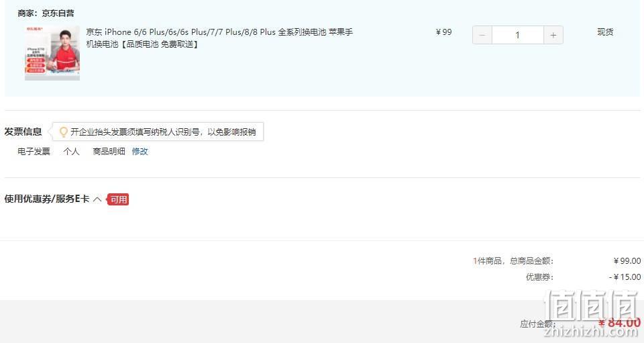
Task: Click the ¥99 unit price
Action: tap(443, 32)
